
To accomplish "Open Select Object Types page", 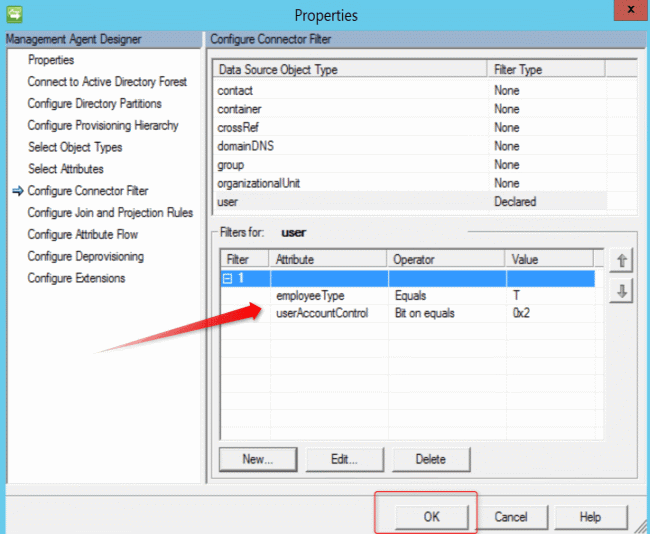I will coord(75,147).
